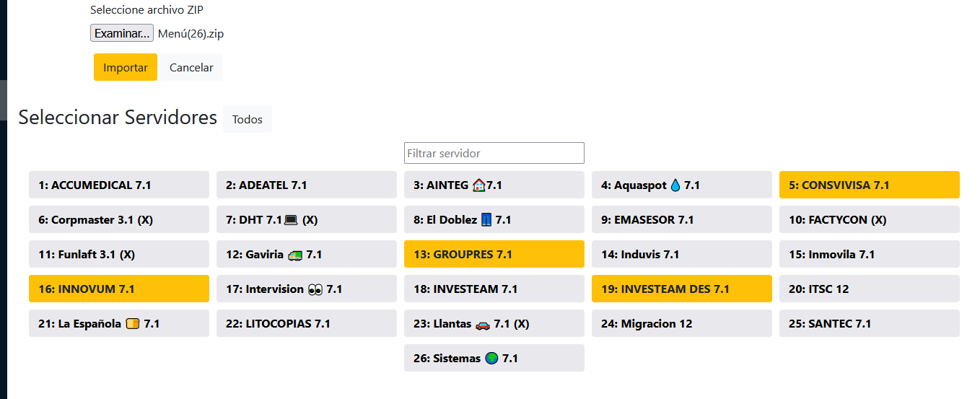This screenshot has height=399, width=980.
Task: Select the Migracion 12 server
Action: point(681,323)
